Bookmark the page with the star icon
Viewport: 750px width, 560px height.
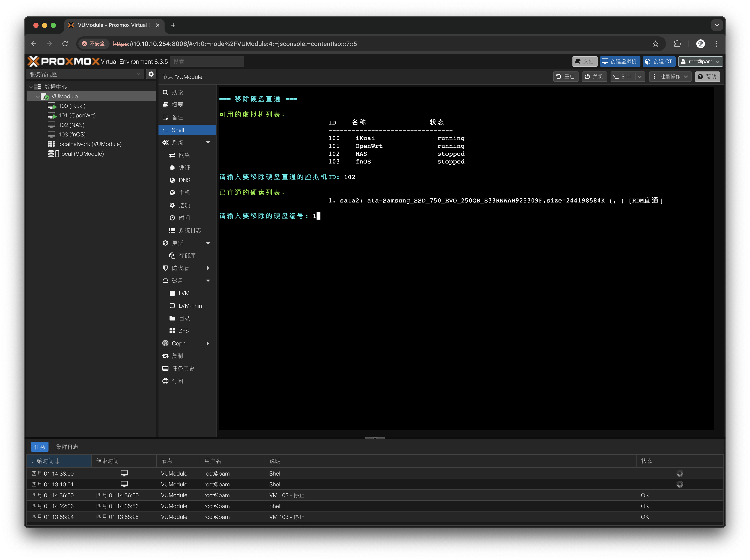655,44
